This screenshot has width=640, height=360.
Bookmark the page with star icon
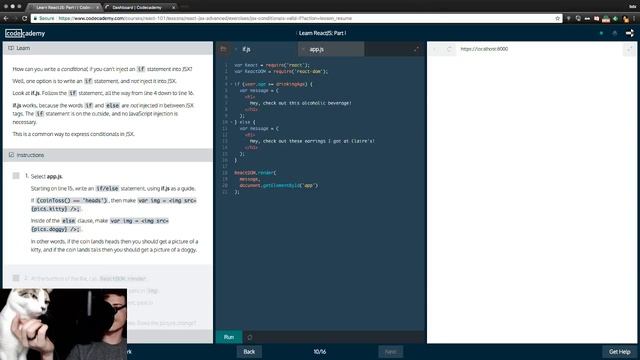coord(558,18)
